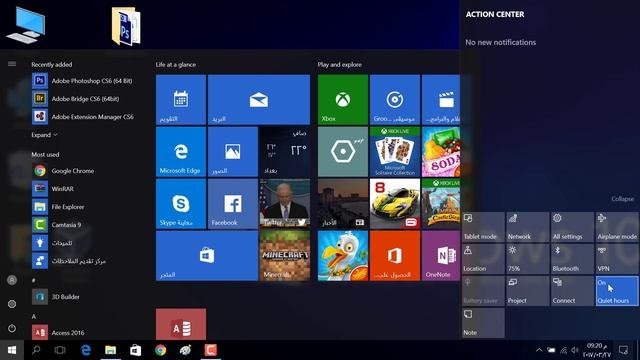Viewport: 640px width, 360px height.
Task: Open the Candy Crush Soda tile
Action: (441, 151)
